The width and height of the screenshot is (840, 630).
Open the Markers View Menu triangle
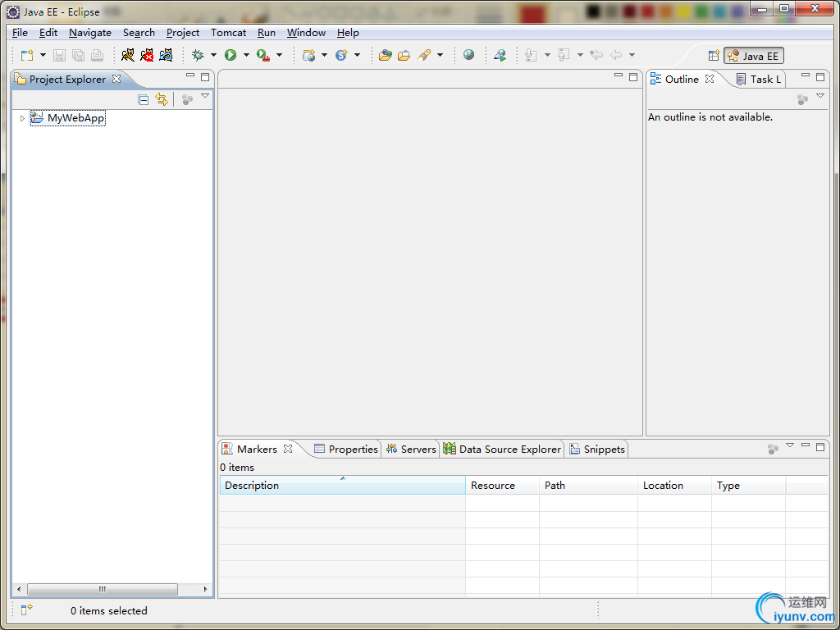pos(790,445)
